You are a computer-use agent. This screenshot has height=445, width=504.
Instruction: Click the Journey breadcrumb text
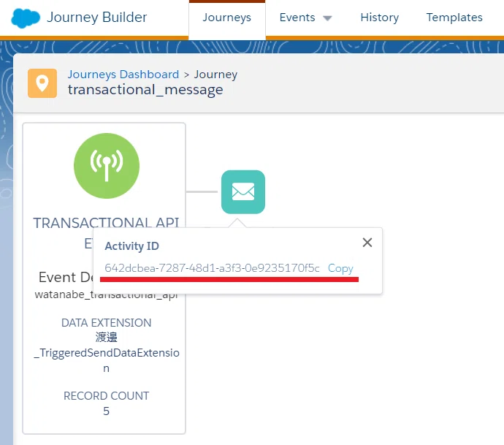(x=215, y=75)
